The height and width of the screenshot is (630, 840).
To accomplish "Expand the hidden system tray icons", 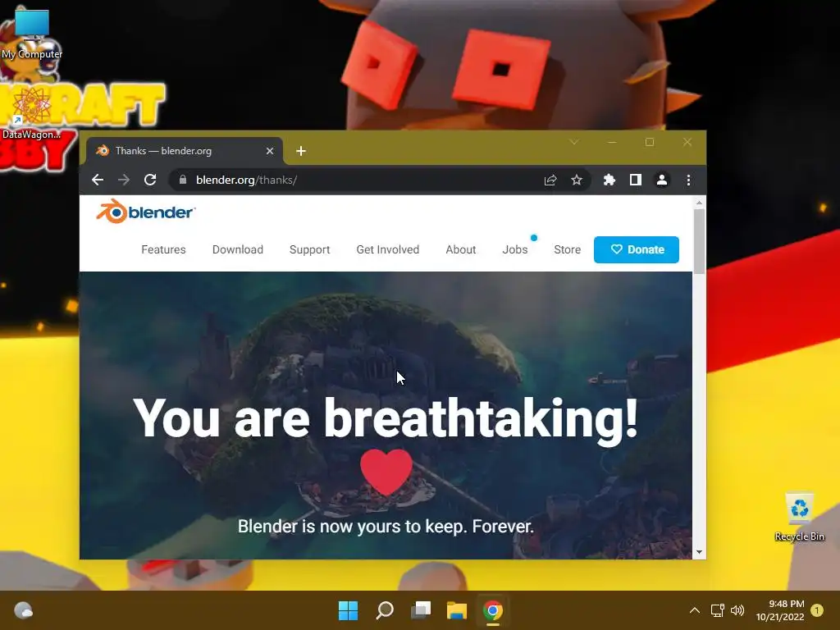I will coord(694,610).
